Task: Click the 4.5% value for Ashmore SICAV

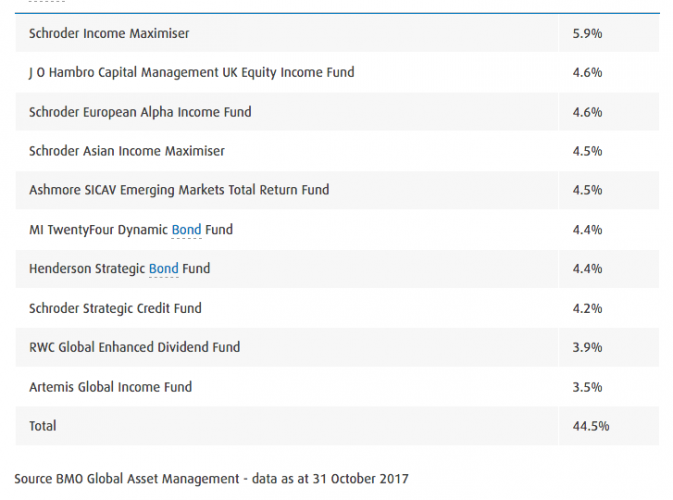Action: [587, 190]
